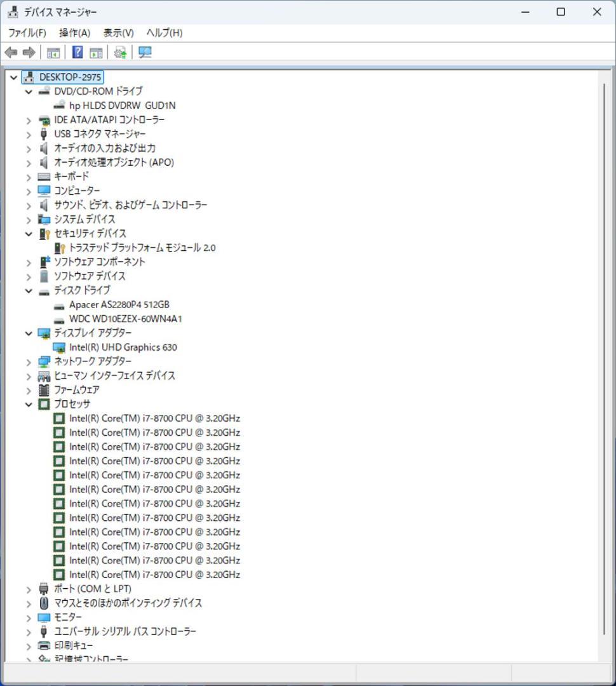Collapse the ディスク ドライブ category

point(29,290)
